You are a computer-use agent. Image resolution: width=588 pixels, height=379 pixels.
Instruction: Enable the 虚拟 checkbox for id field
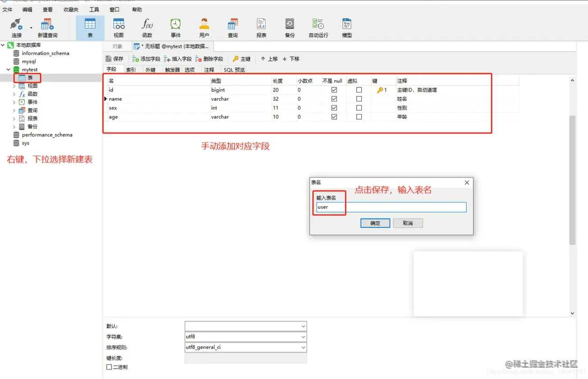pos(359,89)
